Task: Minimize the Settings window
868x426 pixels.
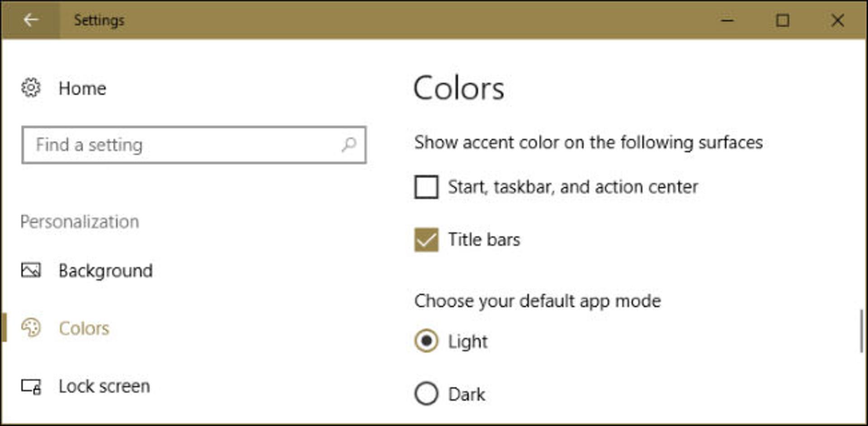Action: point(727,20)
